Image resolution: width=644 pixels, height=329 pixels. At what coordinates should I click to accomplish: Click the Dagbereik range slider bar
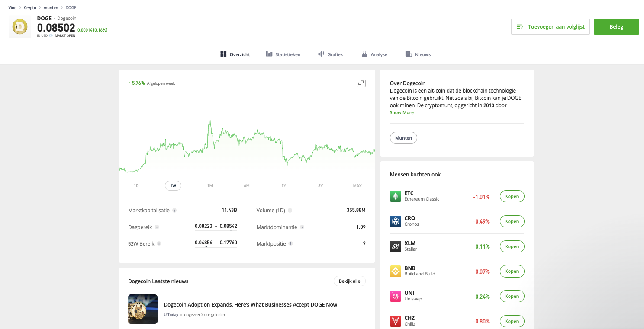[216, 230]
